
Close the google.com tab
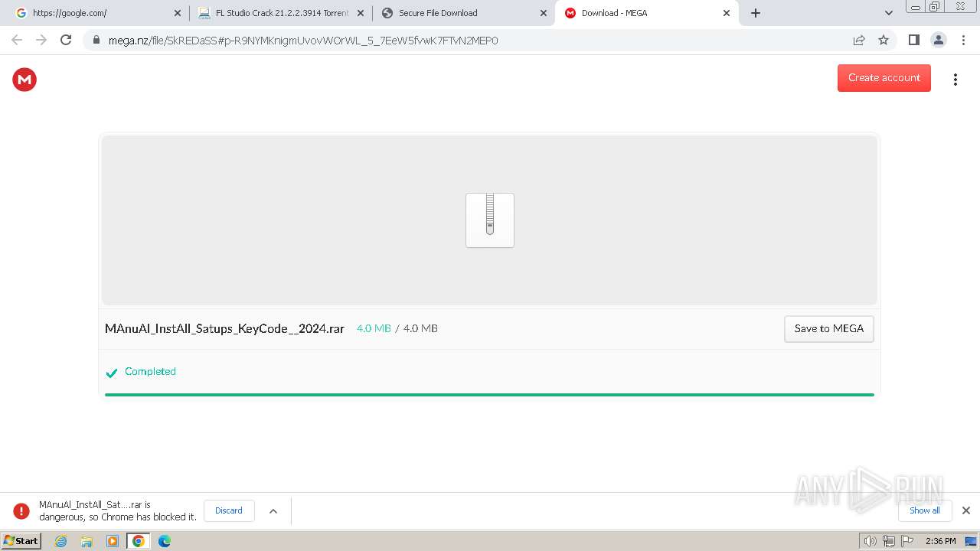[x=178, y=13]
